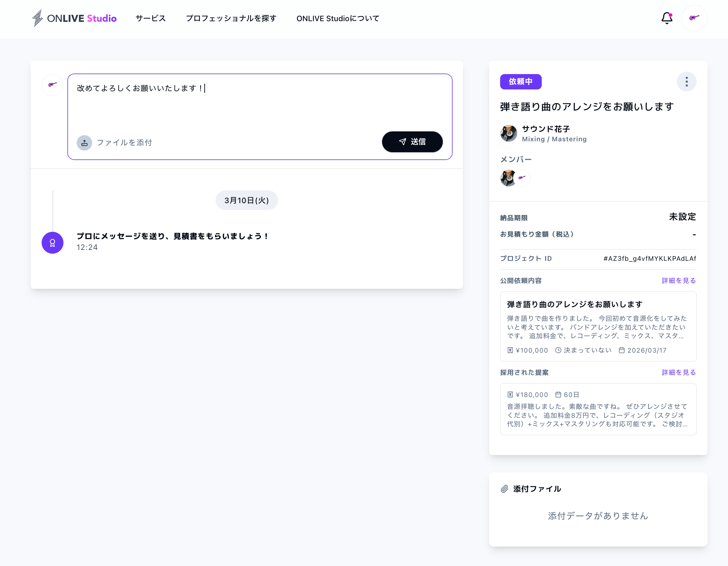Viewport: 728px width, 566px height.
Task: Click the first member avatar photo
Action: [x=508, y=178]
